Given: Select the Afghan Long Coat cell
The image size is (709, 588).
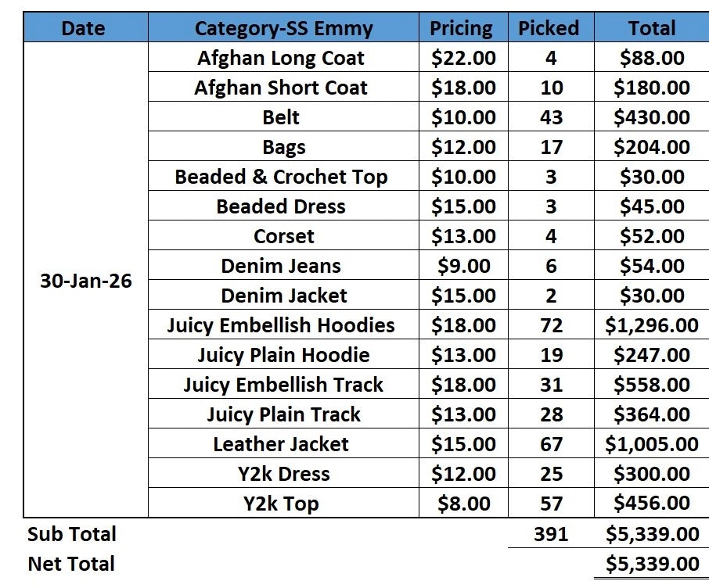Looking at the screenshot, I should point(283,57).
